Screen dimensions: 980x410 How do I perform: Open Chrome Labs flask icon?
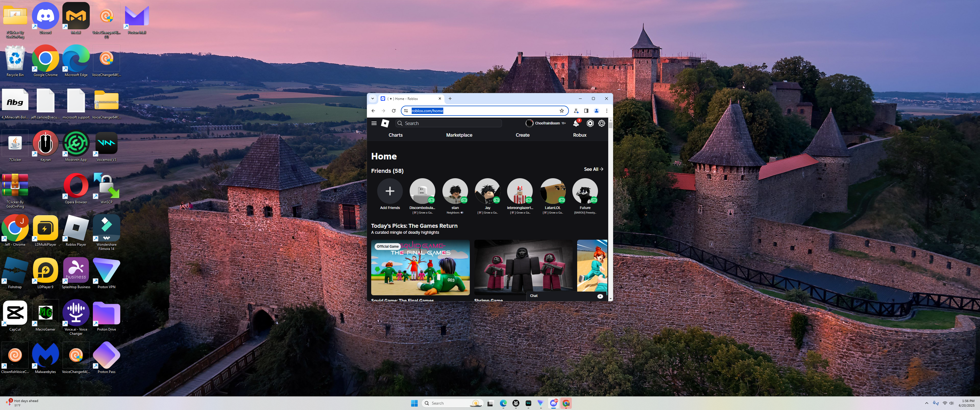tap(576, 111)
